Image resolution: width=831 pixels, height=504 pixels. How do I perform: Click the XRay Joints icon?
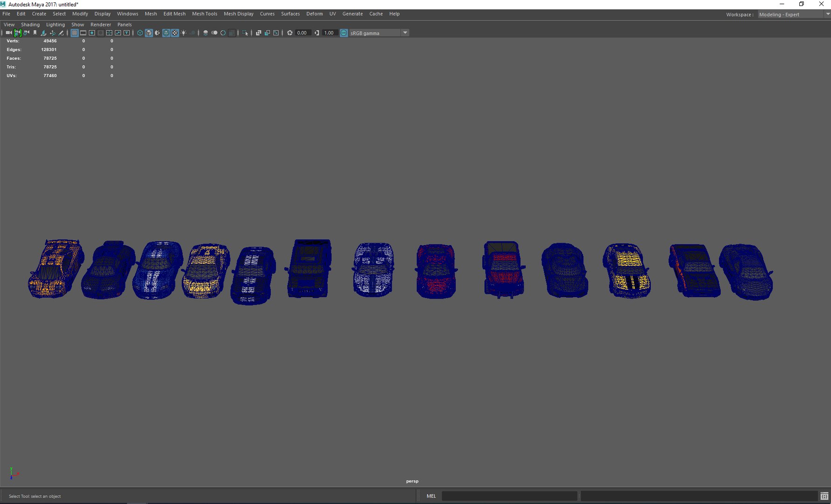[276, 33]
